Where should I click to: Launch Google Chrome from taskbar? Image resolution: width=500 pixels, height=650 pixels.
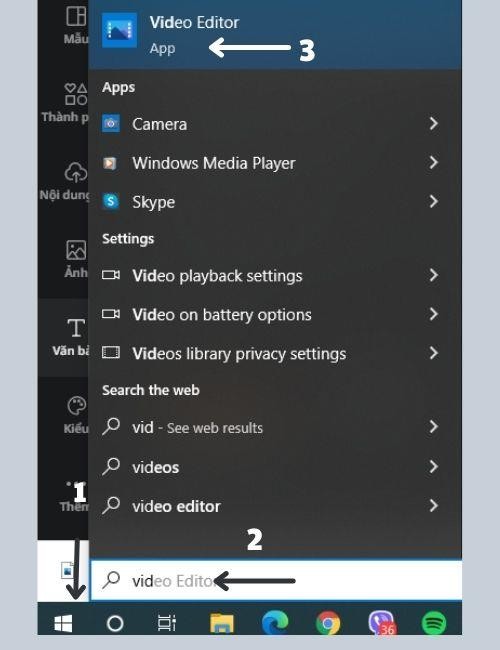coord(328,623)
